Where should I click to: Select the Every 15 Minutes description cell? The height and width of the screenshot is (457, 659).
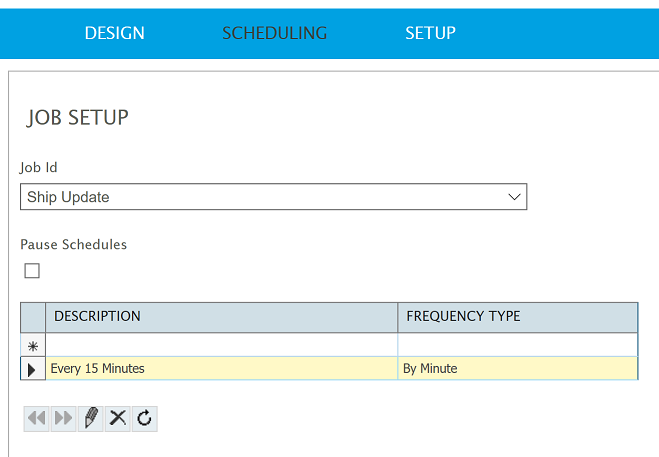pos(221,369)
